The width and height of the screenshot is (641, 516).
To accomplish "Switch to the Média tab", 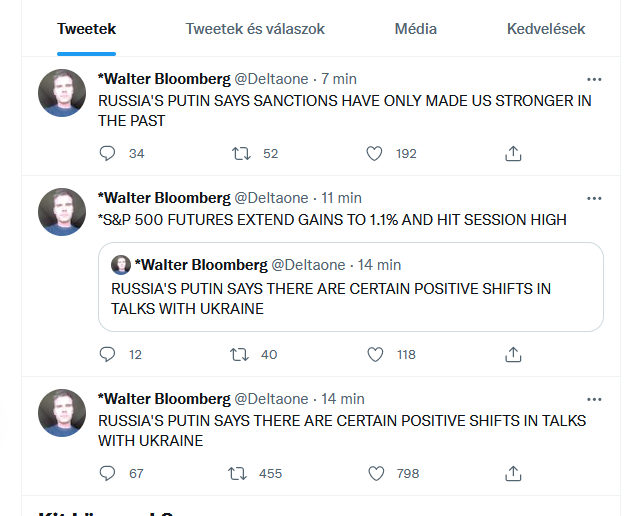I will (x=416, y=29).
